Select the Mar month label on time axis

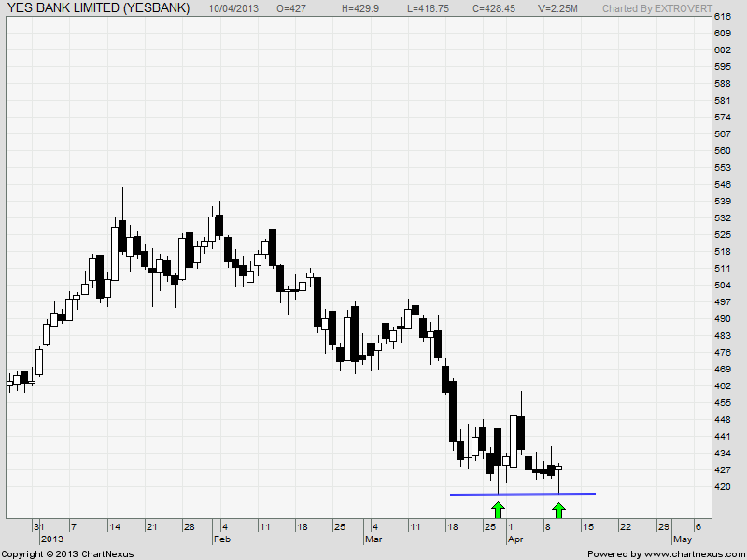coord(373,539)
